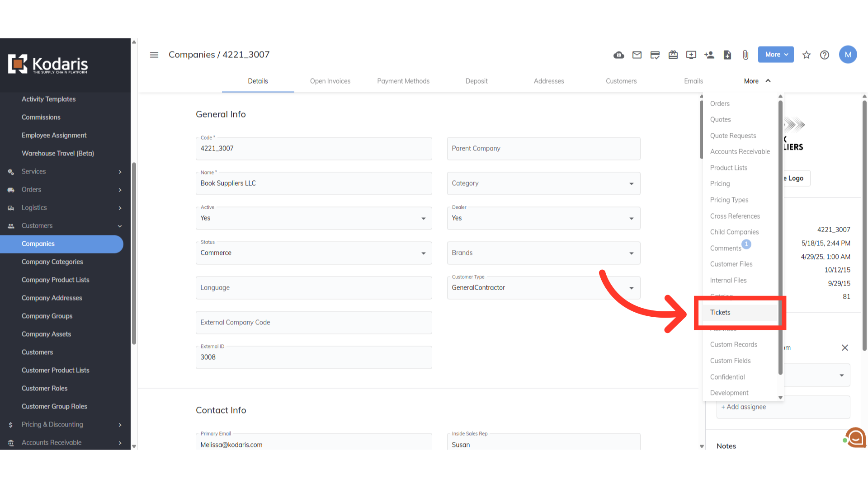Image resolution: width=868 pixels, height=488 pixels.
Task: Toggle the hamburger navigation menu
Action: click(154, 55)
